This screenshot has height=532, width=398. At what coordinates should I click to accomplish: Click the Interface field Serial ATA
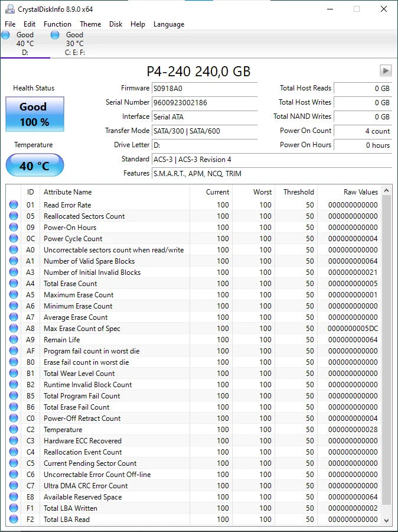(204, 117)
